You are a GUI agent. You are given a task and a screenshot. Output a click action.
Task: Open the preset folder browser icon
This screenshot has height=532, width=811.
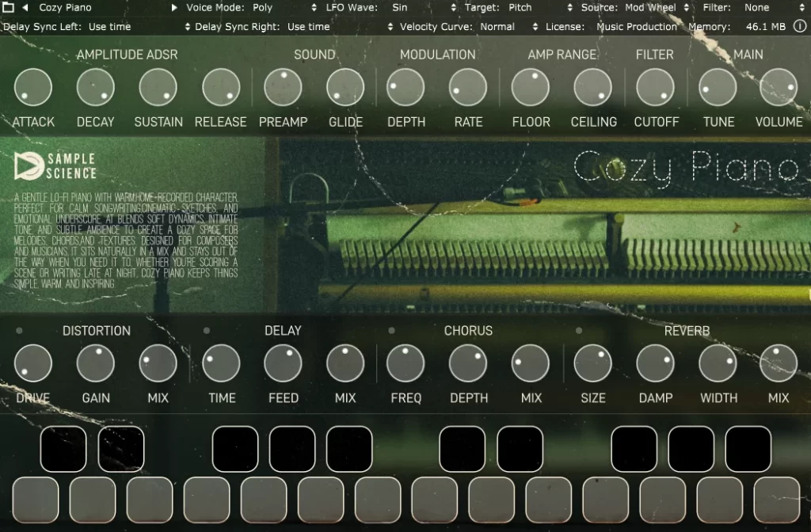[8, 8]
